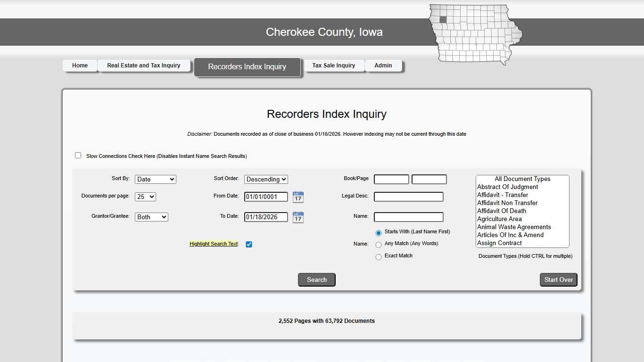Open the From Date calendar picker

(x=297, y=197)
